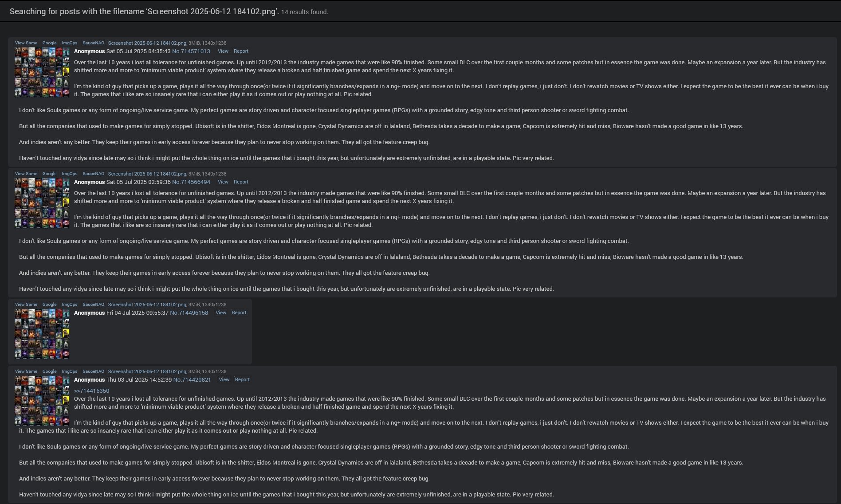Screen dimensions: 841x504
Task: Click View button for post No.714571013
Action: tap(223, 51)
